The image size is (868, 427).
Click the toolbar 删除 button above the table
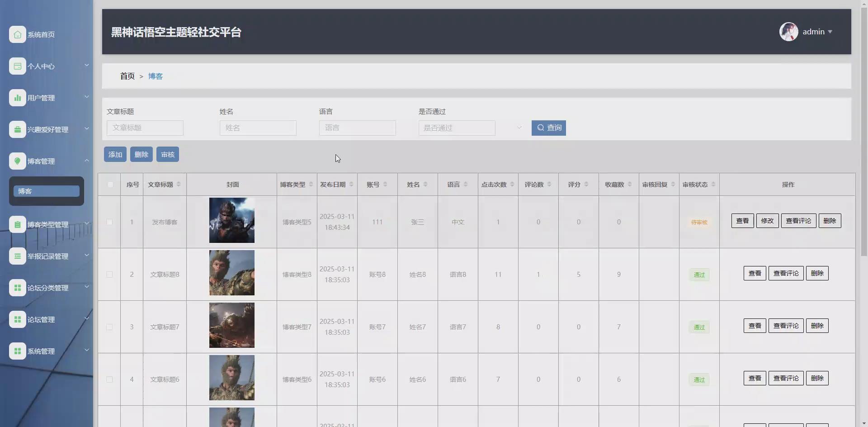pyautogui.click(x=142, y=155)
